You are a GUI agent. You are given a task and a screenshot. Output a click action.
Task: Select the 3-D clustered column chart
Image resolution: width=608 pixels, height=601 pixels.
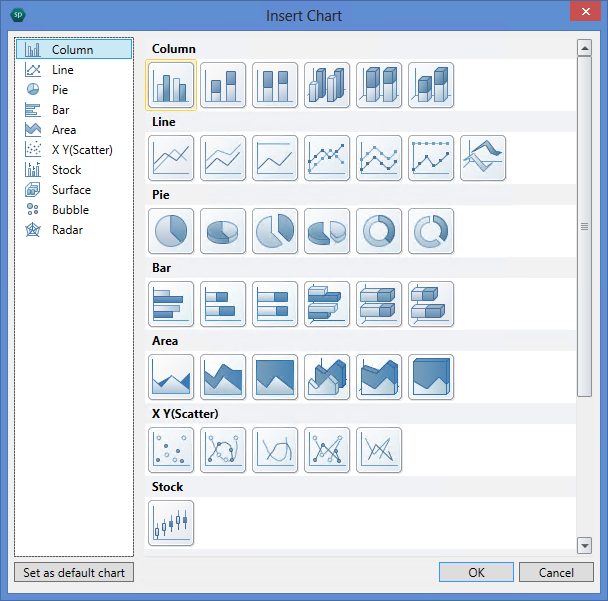(327, 85)
